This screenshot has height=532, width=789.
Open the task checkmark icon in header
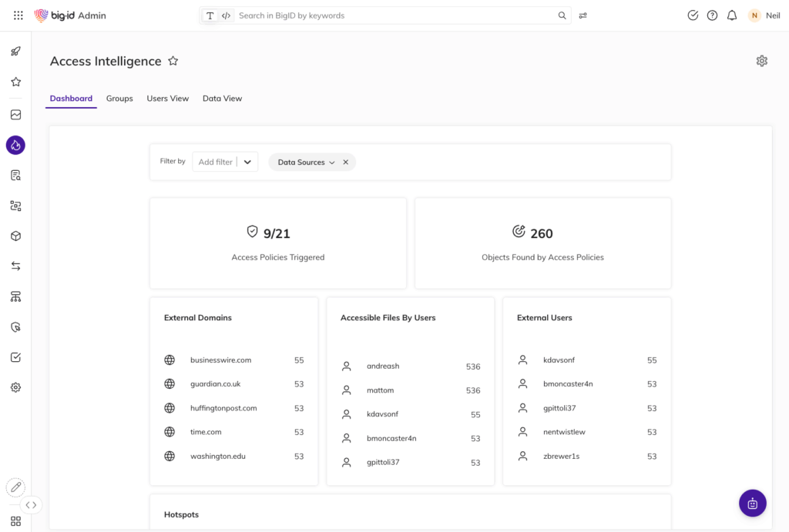tap(693, 15)
